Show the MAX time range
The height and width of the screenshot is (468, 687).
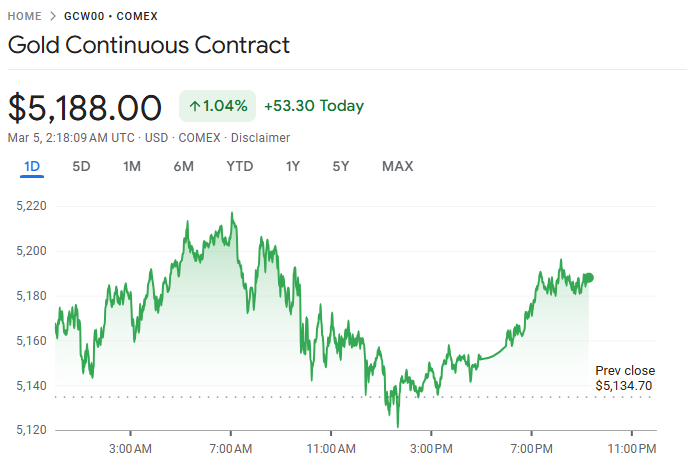click(x=397, y=166)
